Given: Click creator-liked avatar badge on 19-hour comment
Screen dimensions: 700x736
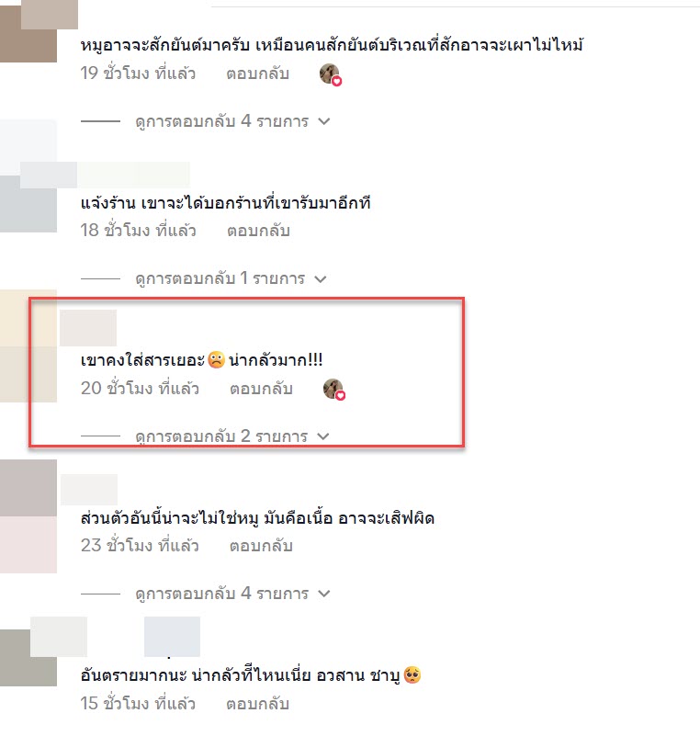Looking at the screenshot, I should coord(331,74).
